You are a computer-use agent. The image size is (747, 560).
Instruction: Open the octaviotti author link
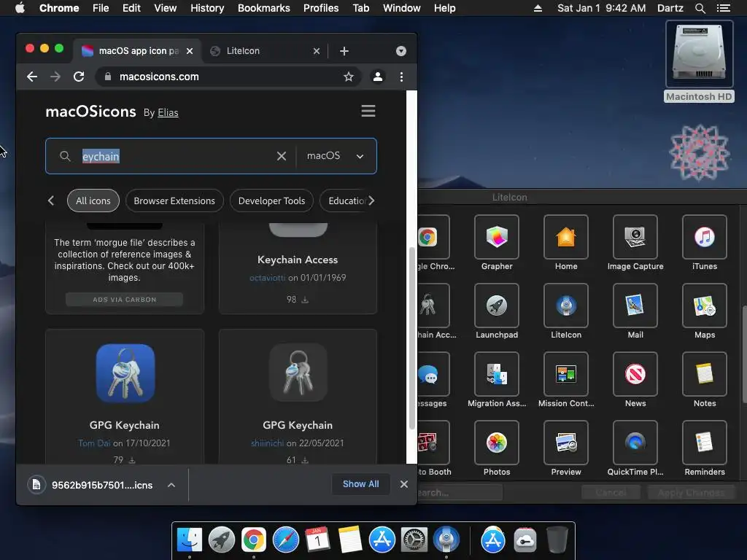click(x=267, y=278)
